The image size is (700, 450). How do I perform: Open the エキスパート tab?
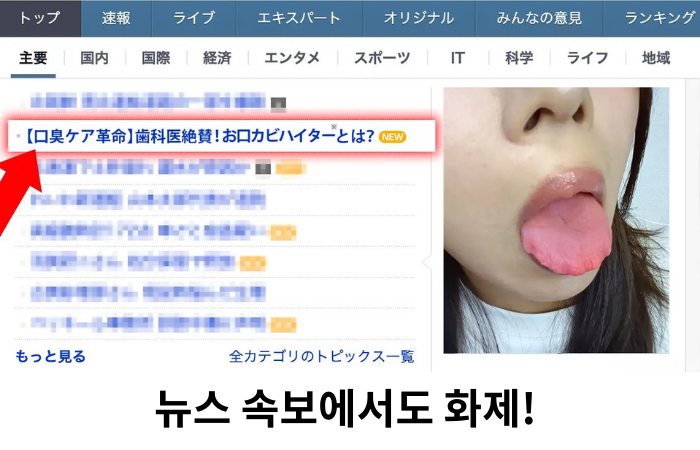click(x=298, y=18)
